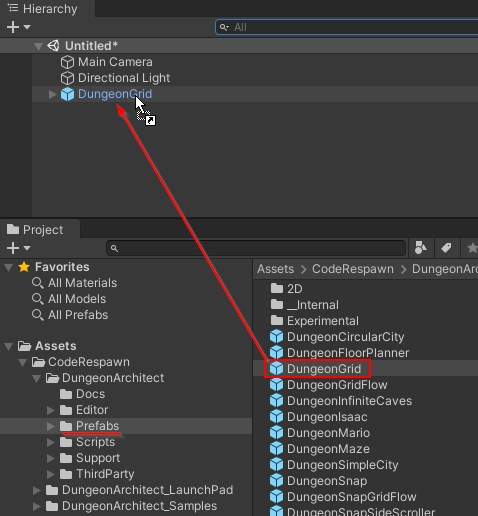Click the Search by Label tag icon
478x516 pixels.
pyautogui.click(x=446, y=248)
